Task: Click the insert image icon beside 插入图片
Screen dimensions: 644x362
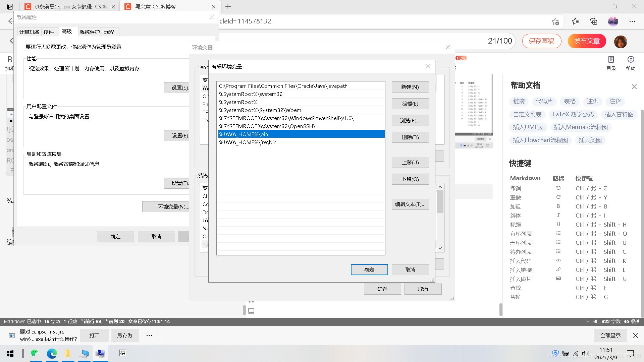Action: pos(558,279)
